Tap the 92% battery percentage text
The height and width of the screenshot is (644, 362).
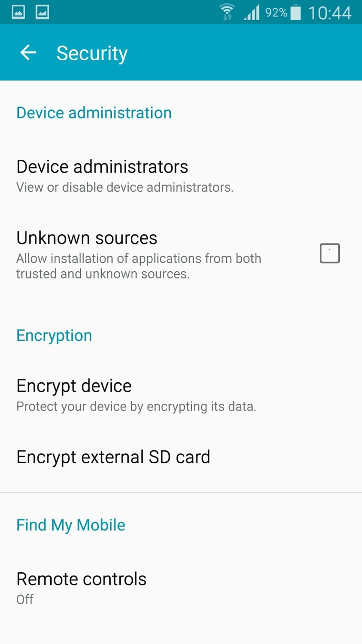(x=276, y=13)
